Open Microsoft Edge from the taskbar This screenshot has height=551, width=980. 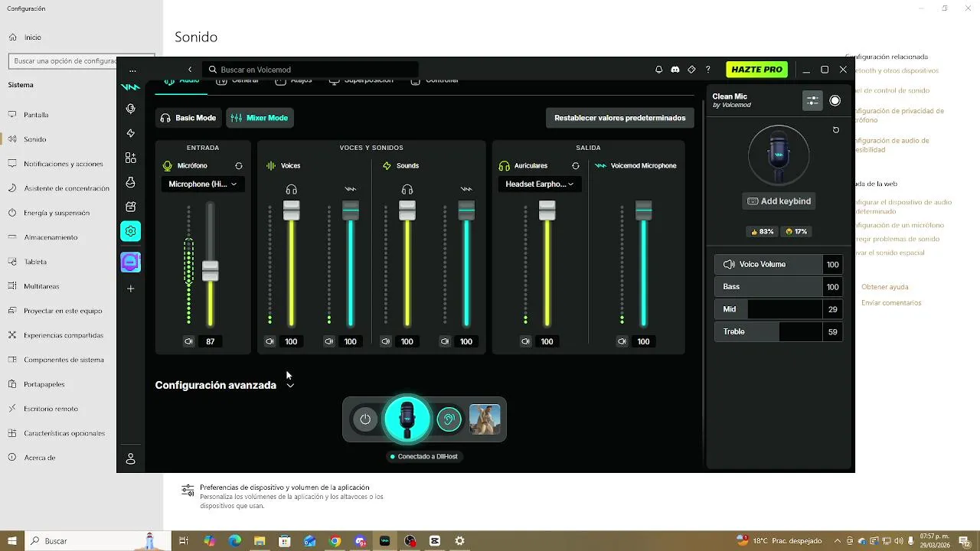pyautogui.click(x=234, y=541)
